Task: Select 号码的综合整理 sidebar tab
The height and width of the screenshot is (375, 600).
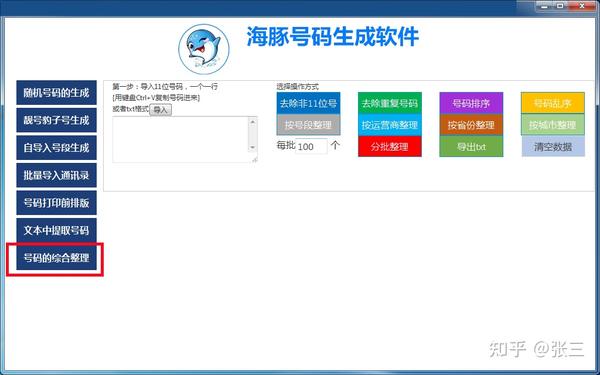Action: [56, 258]
